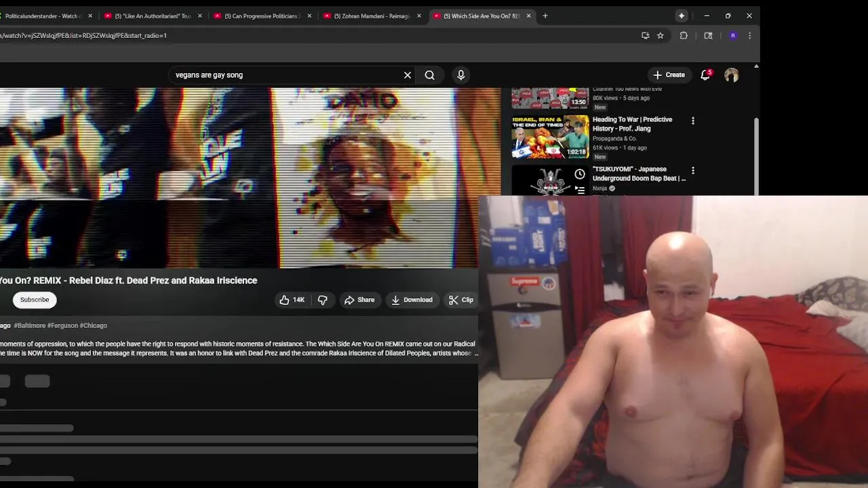
Task: Share the video using Share button
Action: 359,300
